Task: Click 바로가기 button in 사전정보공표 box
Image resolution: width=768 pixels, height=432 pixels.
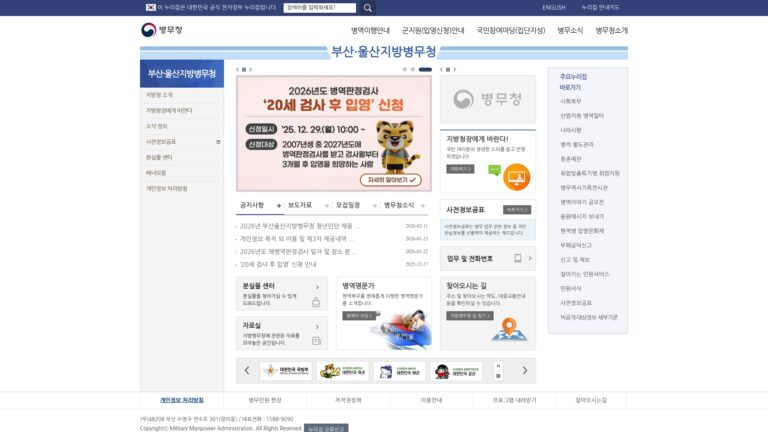Action: click(517, 210)
